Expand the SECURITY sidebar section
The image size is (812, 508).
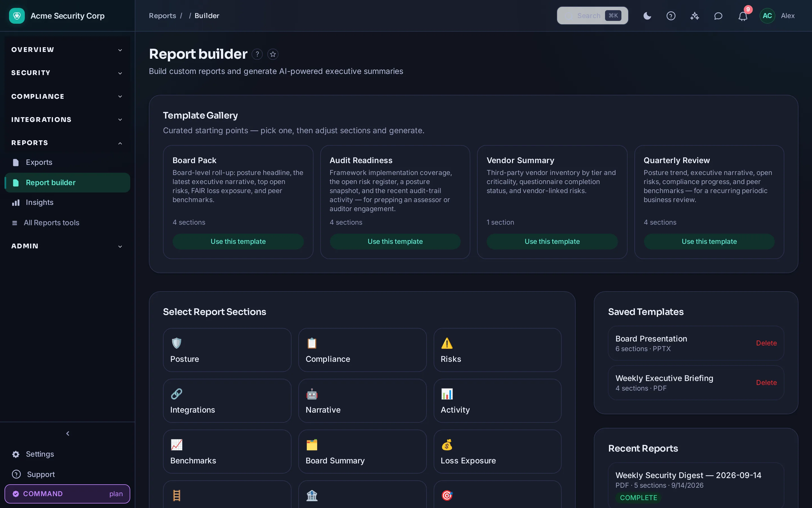tap(67, 73)
